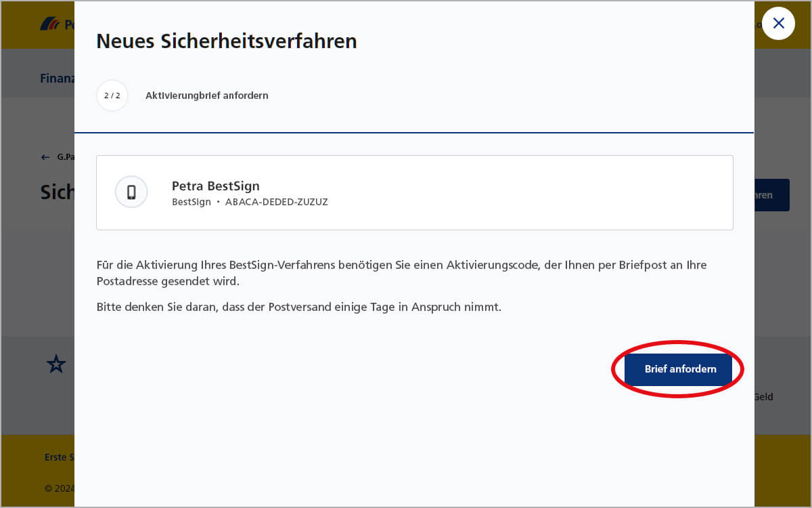Select the smartphone icon on the BestSign card
This screenshot has width=812, height=508.
pos(131,192)
